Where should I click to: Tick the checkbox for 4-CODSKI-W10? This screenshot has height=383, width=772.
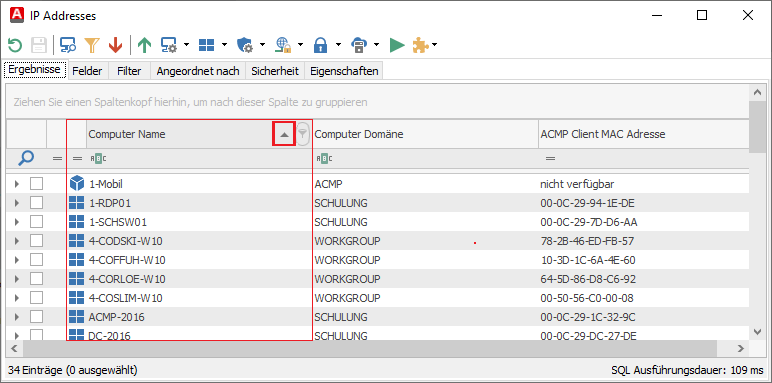[x=36, y=241]
